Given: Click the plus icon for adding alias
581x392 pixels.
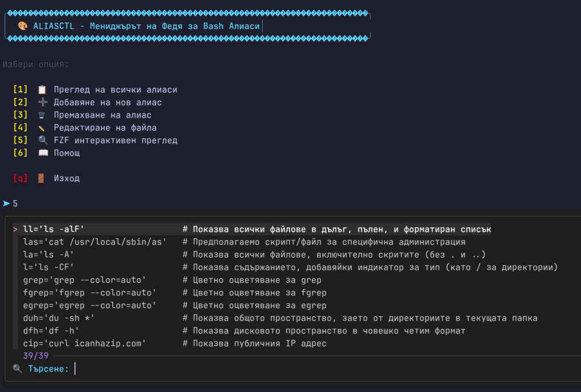Looking at the screenshot, I should point(41,103).
